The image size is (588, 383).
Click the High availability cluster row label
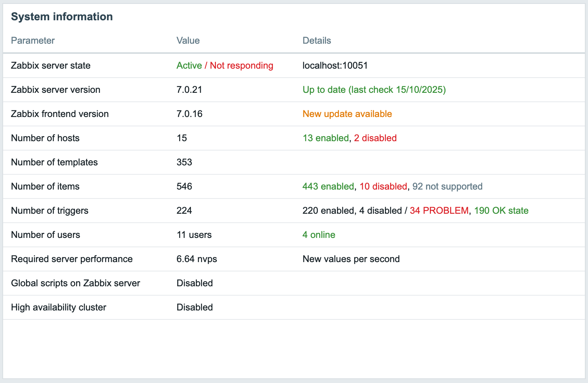pyautogui.click(x=59, y=307)
